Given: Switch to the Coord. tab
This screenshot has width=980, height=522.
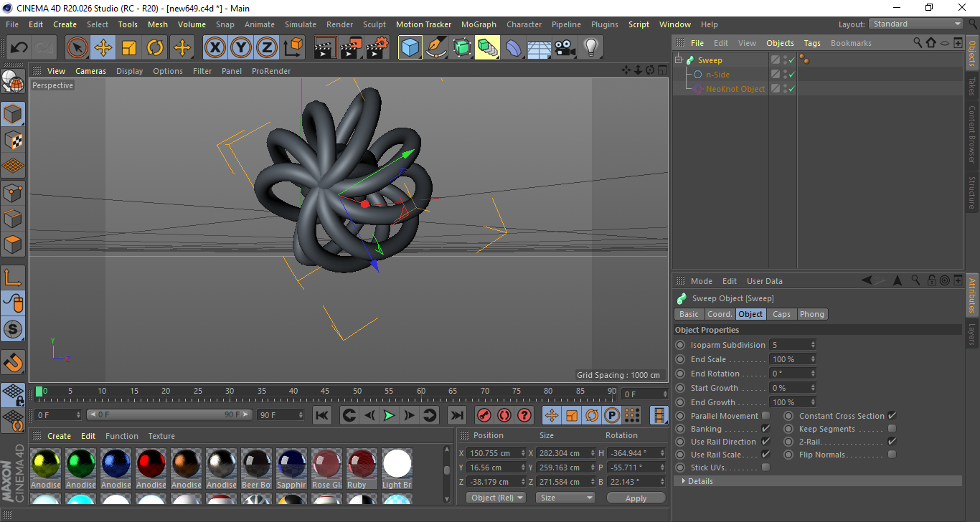Looking at the screenshot, I should (x=720, y=314).
